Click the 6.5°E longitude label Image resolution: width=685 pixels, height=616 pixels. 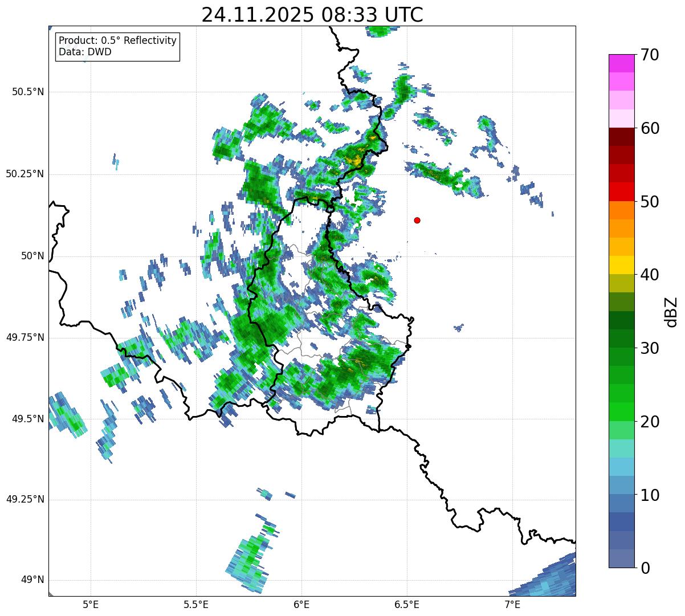[407, 604]
